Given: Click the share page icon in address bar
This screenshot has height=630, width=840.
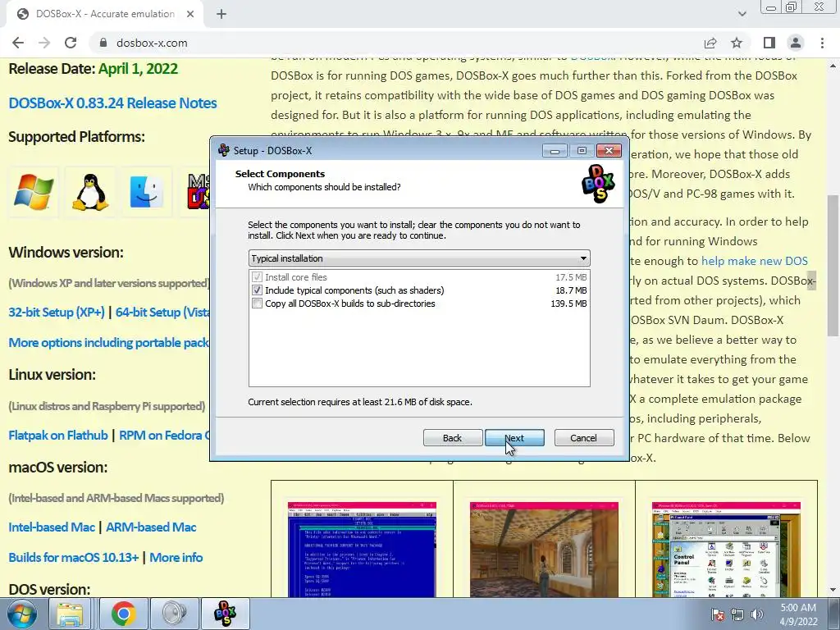Looking at the screenshot, I should (x=710, y=43).
